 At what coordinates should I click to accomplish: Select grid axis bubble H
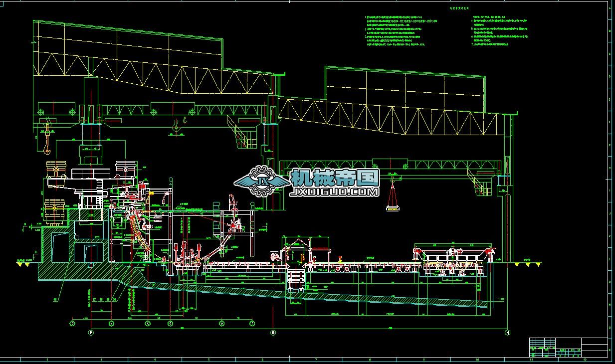click(x=507, y=332)
